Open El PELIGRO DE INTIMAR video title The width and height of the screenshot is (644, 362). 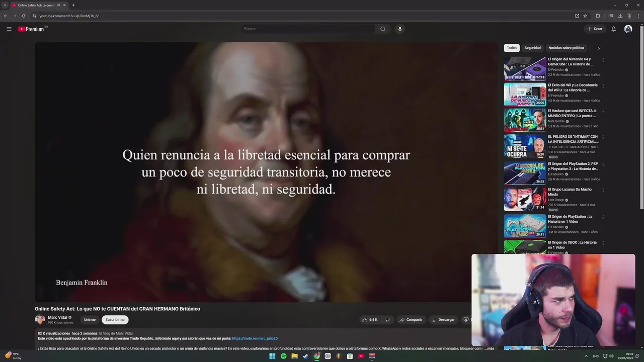(573, 139)
